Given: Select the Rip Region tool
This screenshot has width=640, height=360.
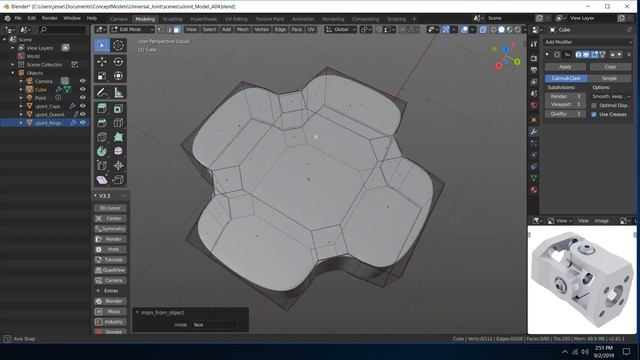Looking at the screenshot, I should pos(118,180).
